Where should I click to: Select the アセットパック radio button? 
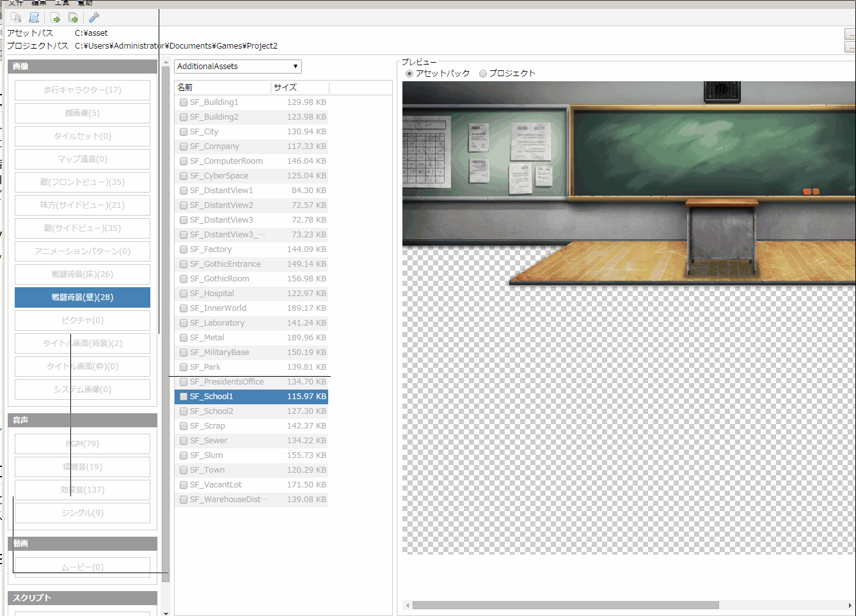point(409,74)
